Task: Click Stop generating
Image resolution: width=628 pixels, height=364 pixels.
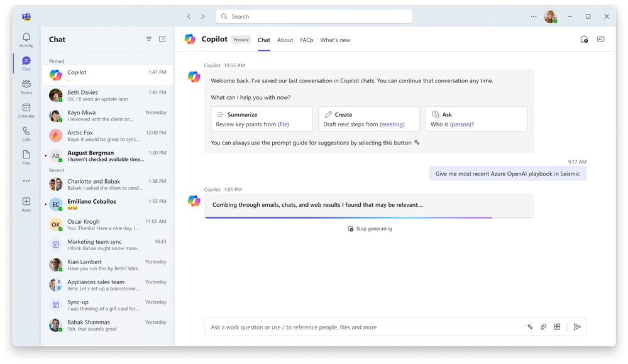Action: (x=370, y=229)
